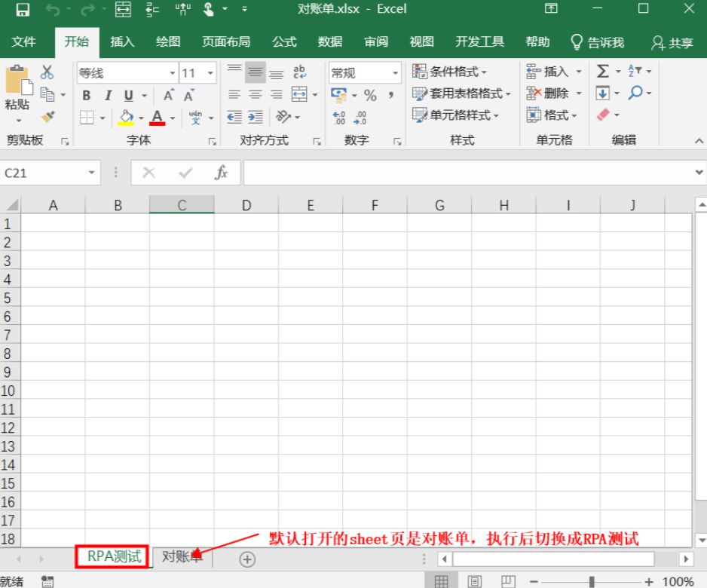
Task: Click the Increase Indent icon
Action: (x=256, y=118)
